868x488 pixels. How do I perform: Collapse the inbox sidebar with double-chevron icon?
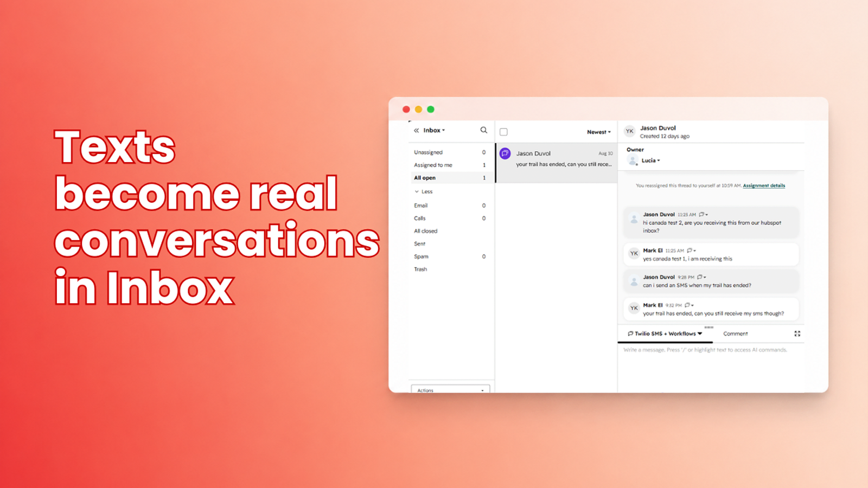[x=416, y=131]
